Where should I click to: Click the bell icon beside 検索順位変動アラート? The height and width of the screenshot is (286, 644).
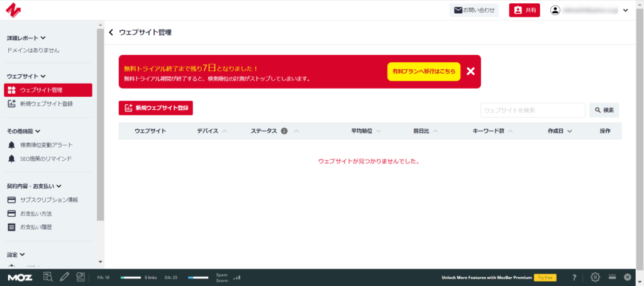point(11,145)
